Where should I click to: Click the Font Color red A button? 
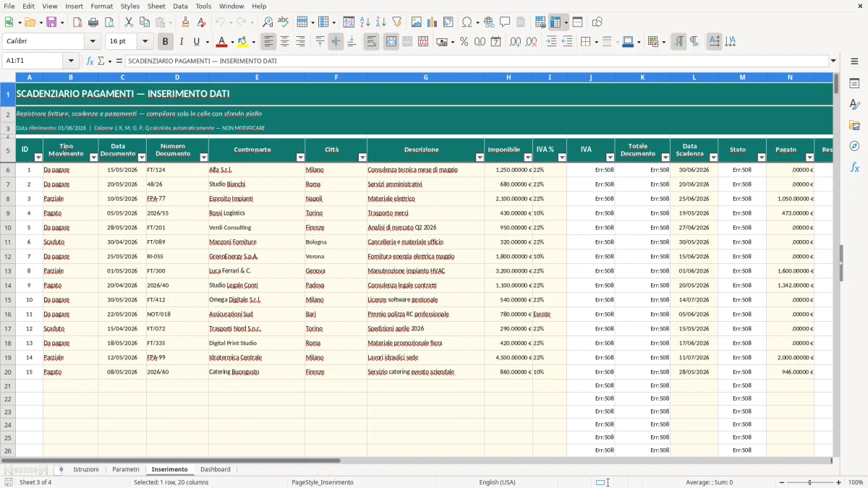click(222, 42)
